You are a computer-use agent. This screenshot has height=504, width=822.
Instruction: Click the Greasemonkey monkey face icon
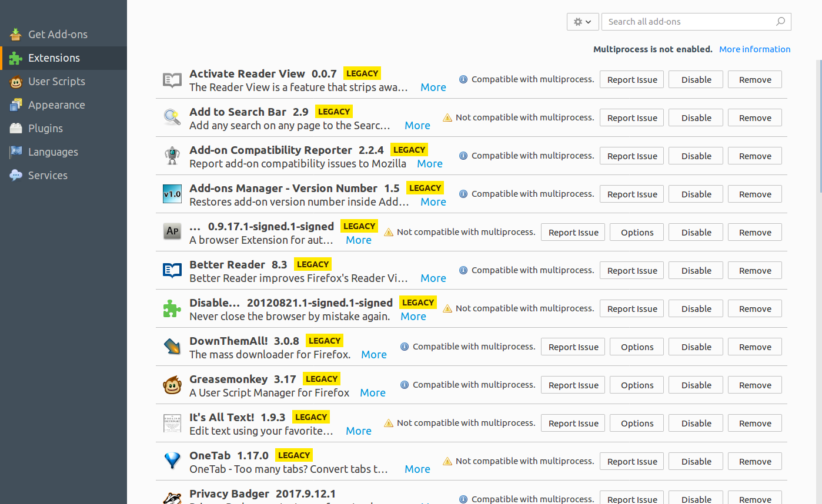[172, 385]
